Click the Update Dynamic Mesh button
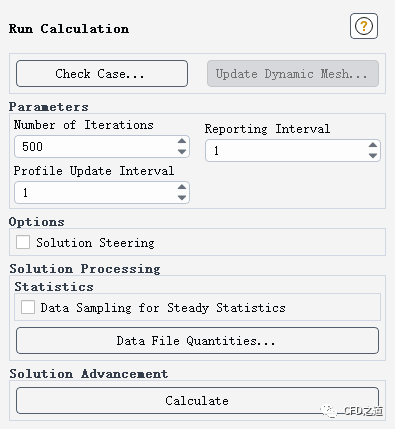Viewport: 395px width, 429px height. click(x=293, y=74)
